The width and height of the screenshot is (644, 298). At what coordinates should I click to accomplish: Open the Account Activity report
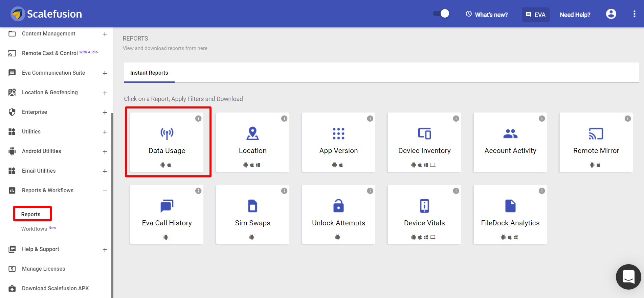coord(510,143)
